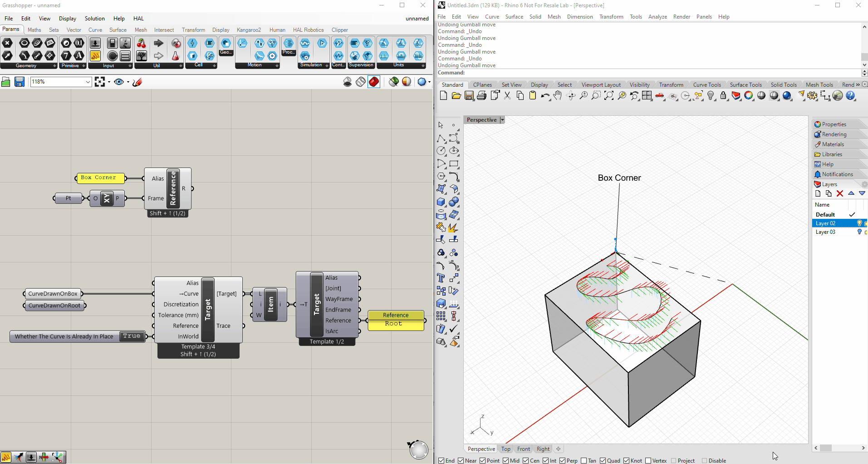Click the red shaded preview mode icon
This screenshot has height=464, width=868.
coord(374,82)
